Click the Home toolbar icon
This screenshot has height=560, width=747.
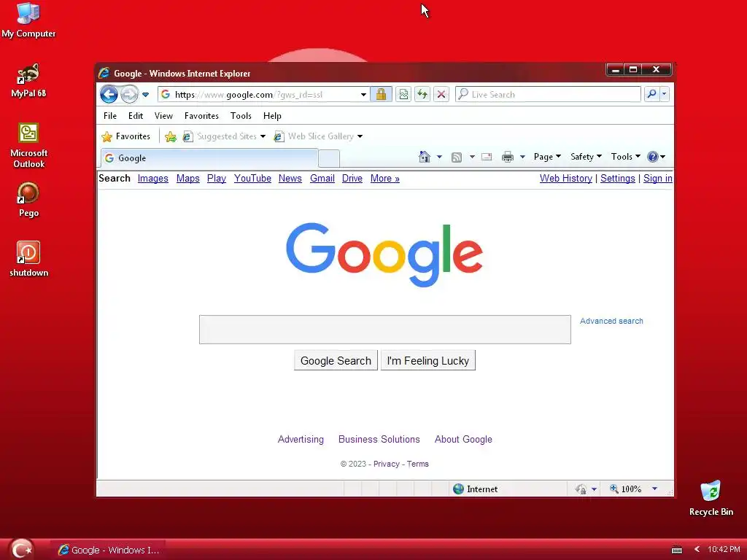point(424,157)
